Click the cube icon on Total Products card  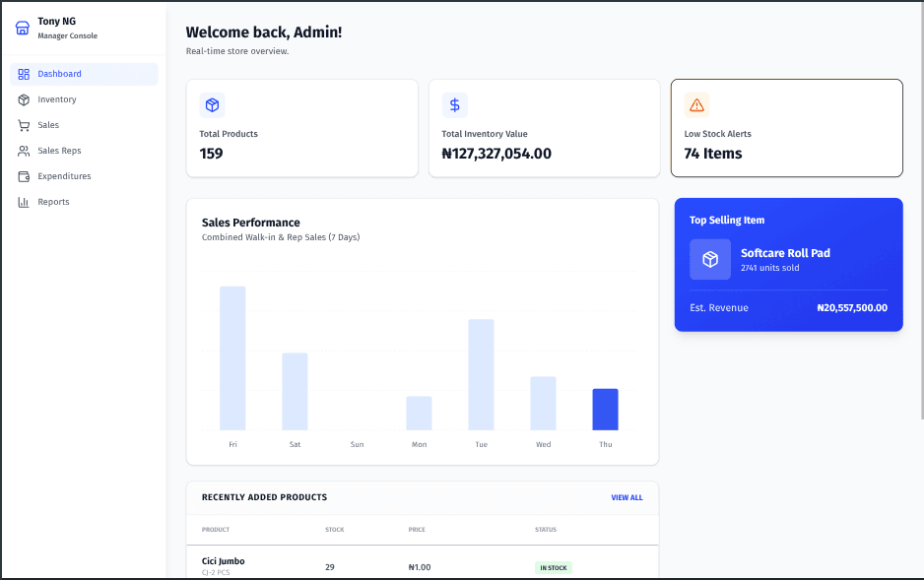[212, 104]
